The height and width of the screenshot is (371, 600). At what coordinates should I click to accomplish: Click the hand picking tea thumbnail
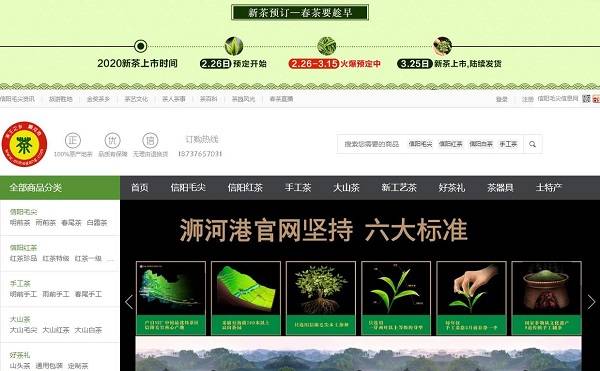471,298
